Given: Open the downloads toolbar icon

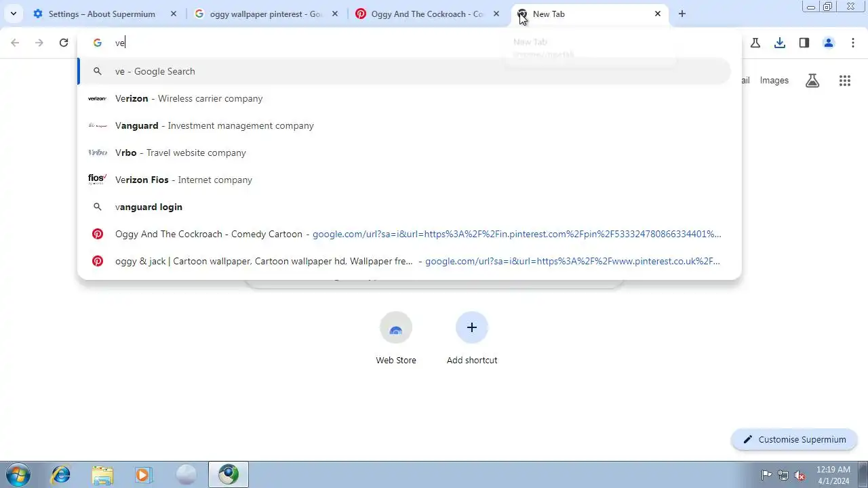Looking at the screenshot, I should click(780, 43).
